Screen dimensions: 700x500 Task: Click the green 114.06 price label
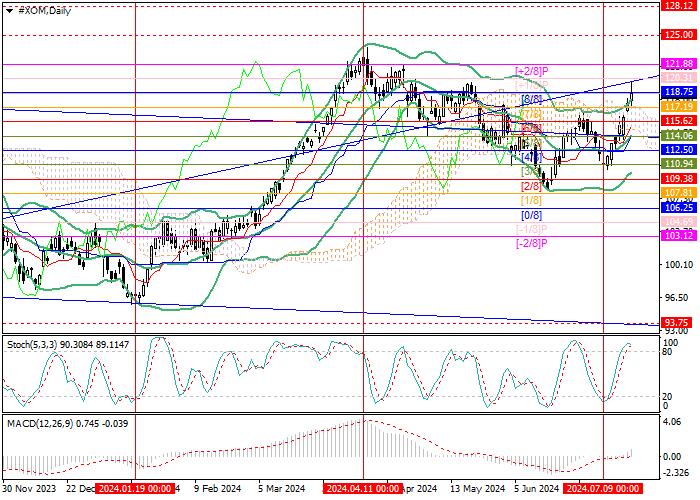pos(678,136)
